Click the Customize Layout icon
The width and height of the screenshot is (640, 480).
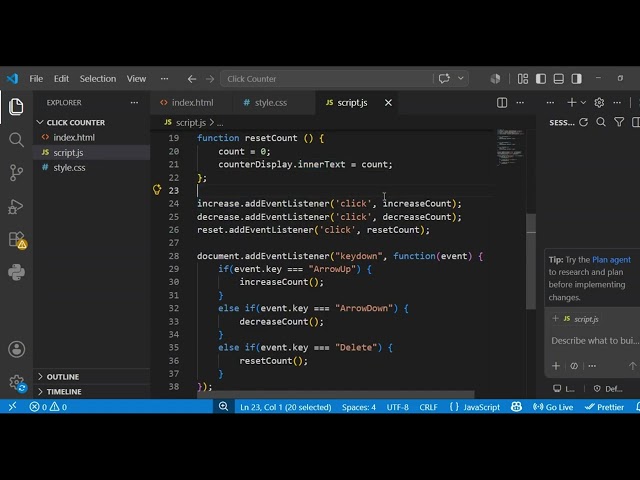click(523, 79)
